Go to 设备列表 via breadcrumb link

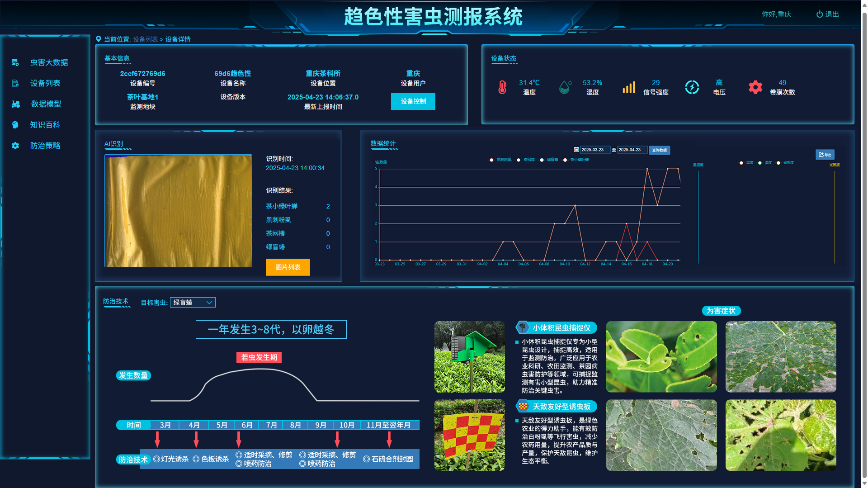click(x=146, y=39)
